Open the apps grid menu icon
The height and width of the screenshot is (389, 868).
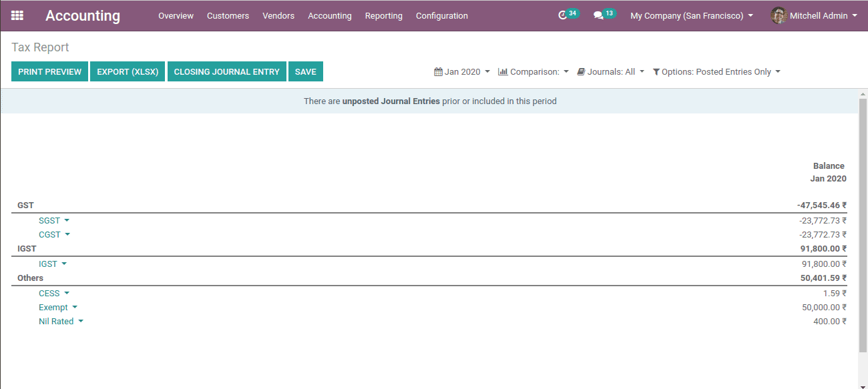[x=17, y=15]
